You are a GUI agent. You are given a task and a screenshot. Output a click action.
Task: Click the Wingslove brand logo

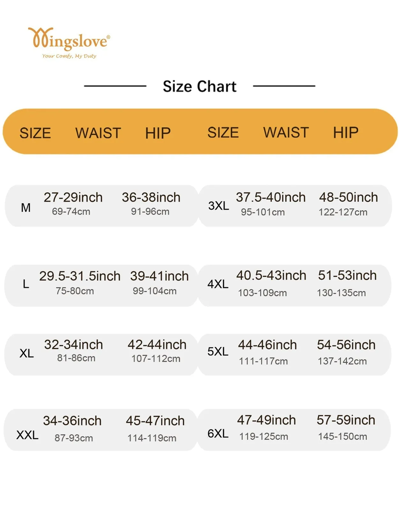point(69,43)
